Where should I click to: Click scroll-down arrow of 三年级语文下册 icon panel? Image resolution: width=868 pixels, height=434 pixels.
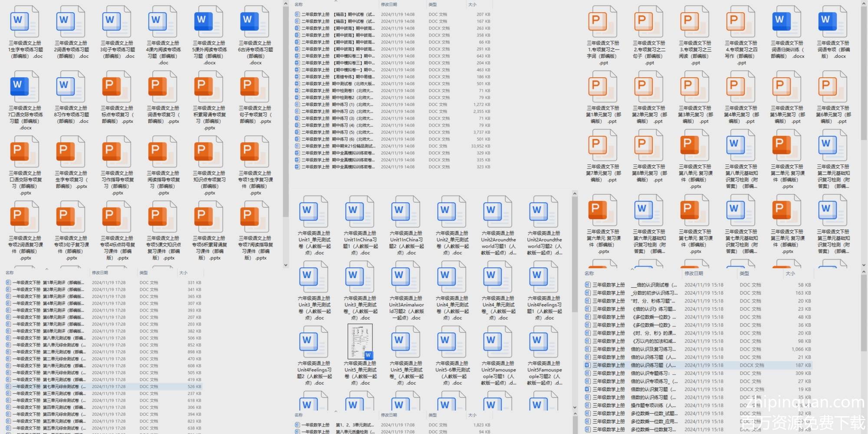coord(864,264)
